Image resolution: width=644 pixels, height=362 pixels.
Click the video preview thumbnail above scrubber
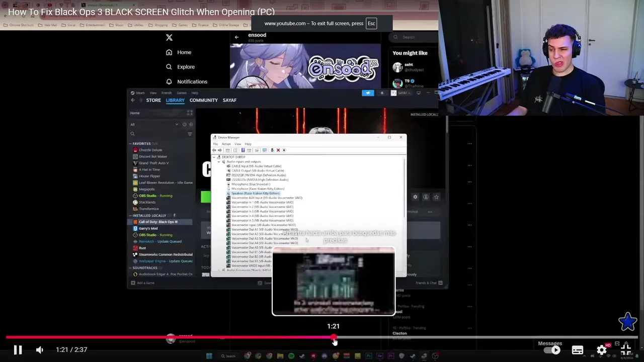pos(334,282)
